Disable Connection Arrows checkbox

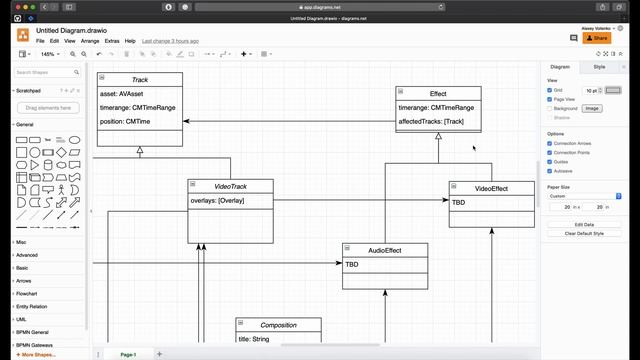[x=549, y=143]
